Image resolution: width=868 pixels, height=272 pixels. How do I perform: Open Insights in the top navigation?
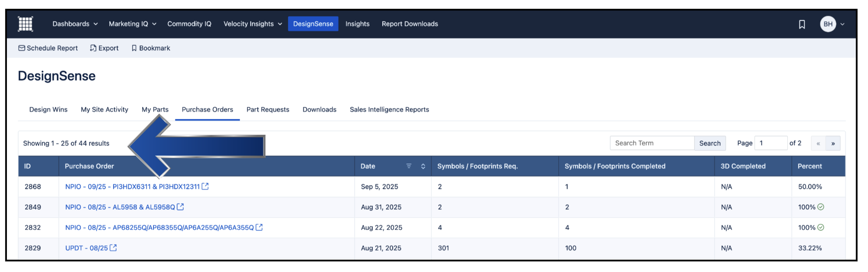[357, 24]
